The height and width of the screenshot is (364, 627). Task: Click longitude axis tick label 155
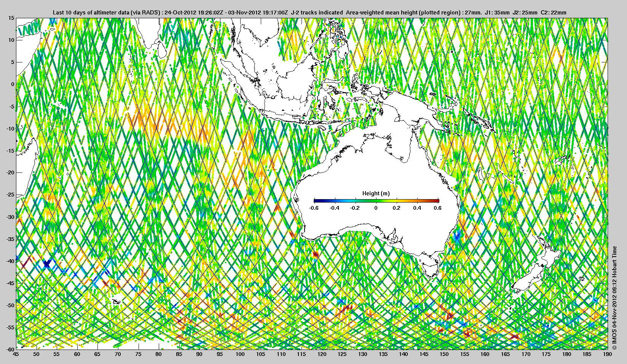coord(465,354)
